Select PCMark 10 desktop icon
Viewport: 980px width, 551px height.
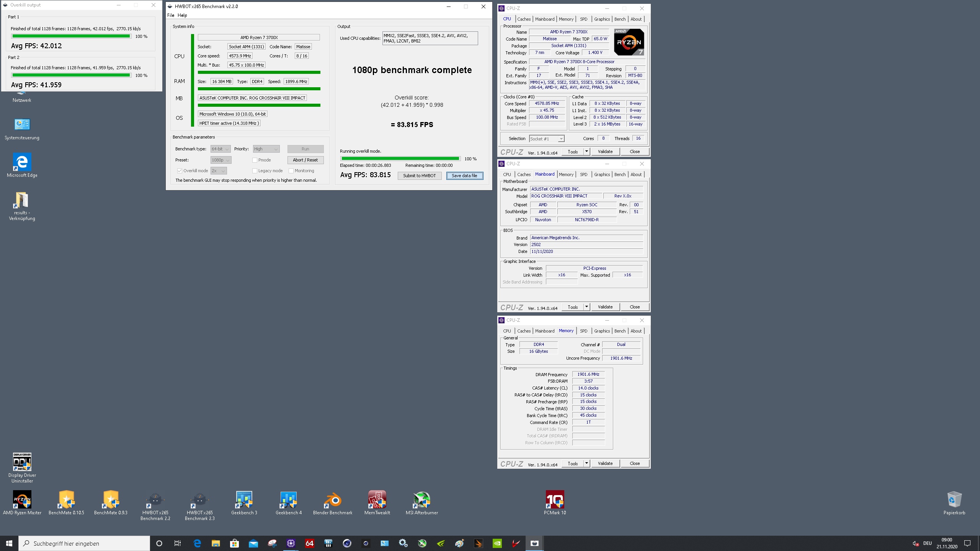tap(555, 502)
